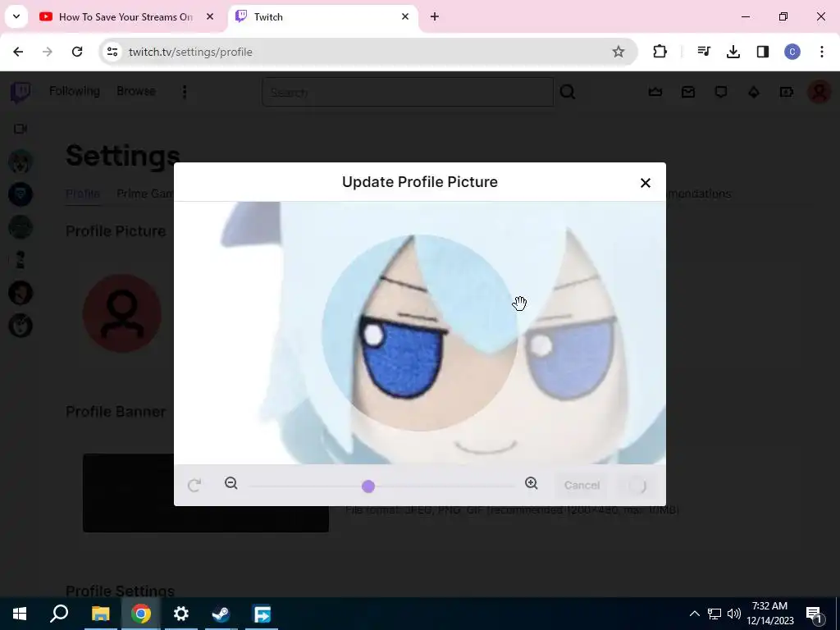
Task: View site information icon in address bar
Action: (112, 52)
